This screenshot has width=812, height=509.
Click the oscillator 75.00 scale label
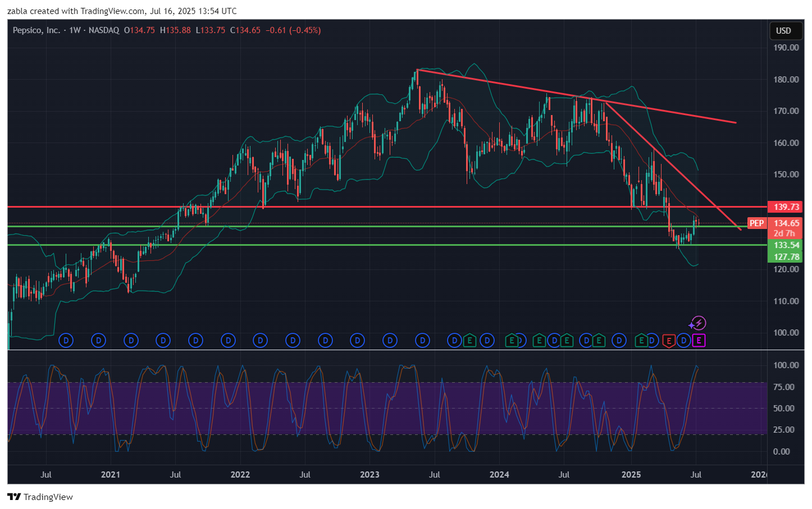pyautogui.click(x=784, y=387)
